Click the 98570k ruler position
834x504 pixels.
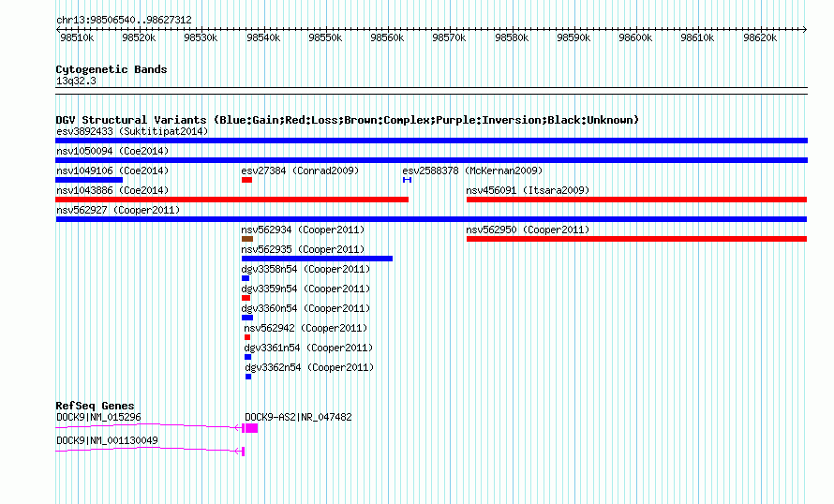coord(449,37)
